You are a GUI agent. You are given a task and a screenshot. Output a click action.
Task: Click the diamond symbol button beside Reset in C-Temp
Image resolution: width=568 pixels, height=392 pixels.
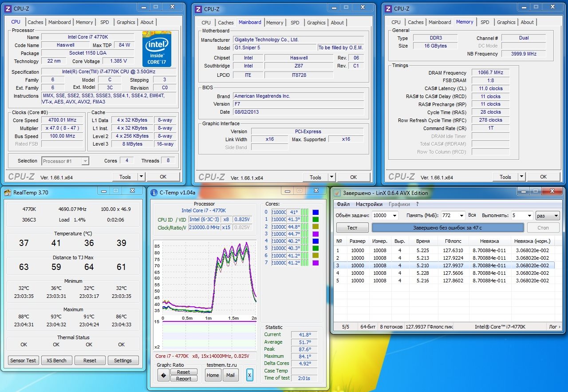[163, 376]
